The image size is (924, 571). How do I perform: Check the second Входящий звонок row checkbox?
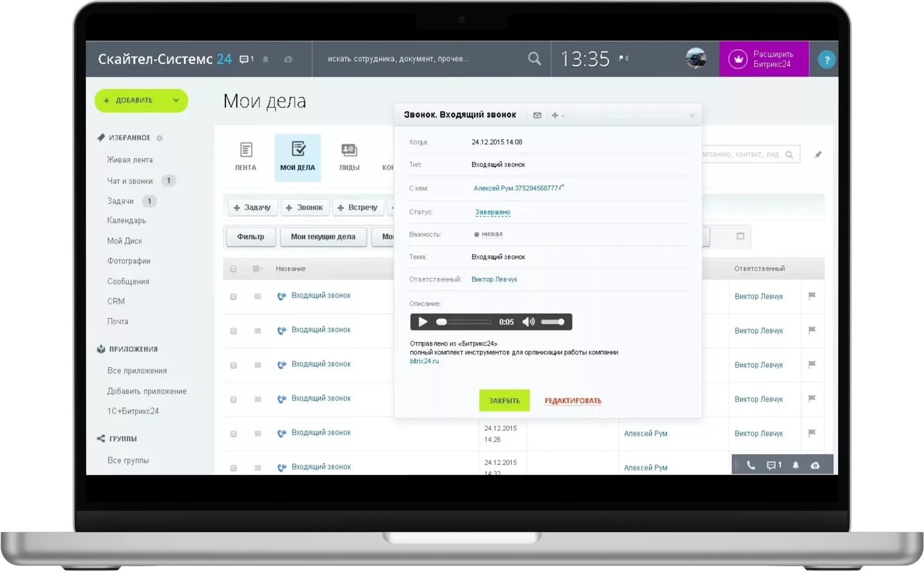234,331
